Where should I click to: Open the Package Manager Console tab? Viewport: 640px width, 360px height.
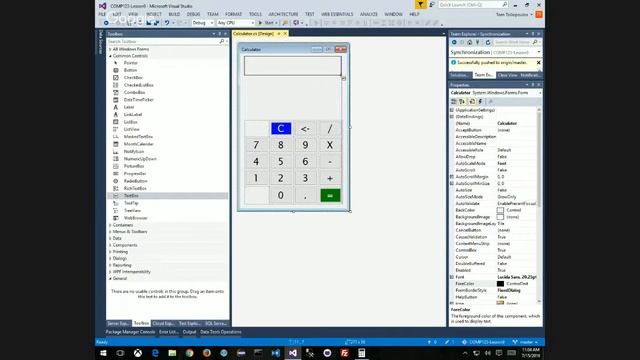tap(130, 332)
